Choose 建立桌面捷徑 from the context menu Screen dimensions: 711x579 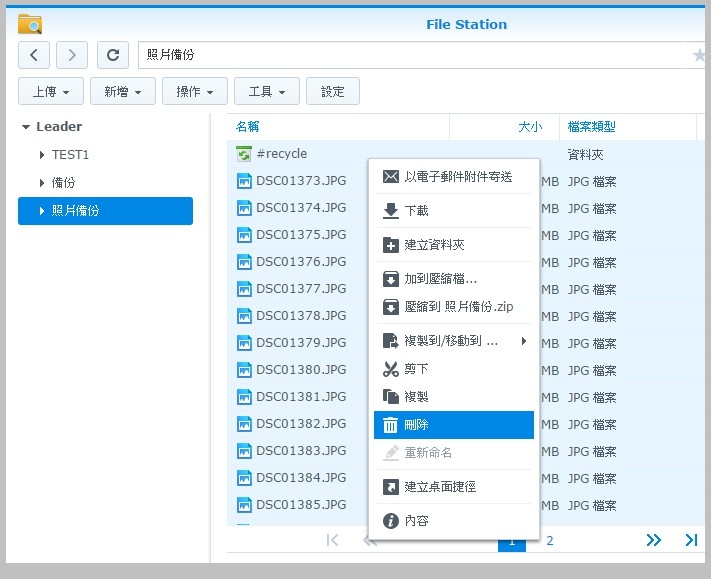pos(453,487)
